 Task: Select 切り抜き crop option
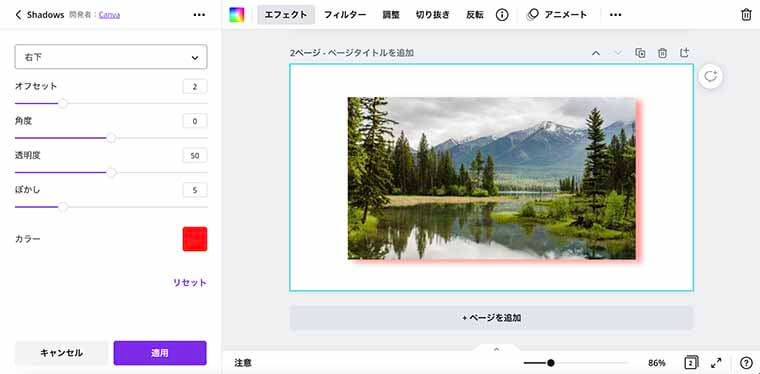coord(433,15)
